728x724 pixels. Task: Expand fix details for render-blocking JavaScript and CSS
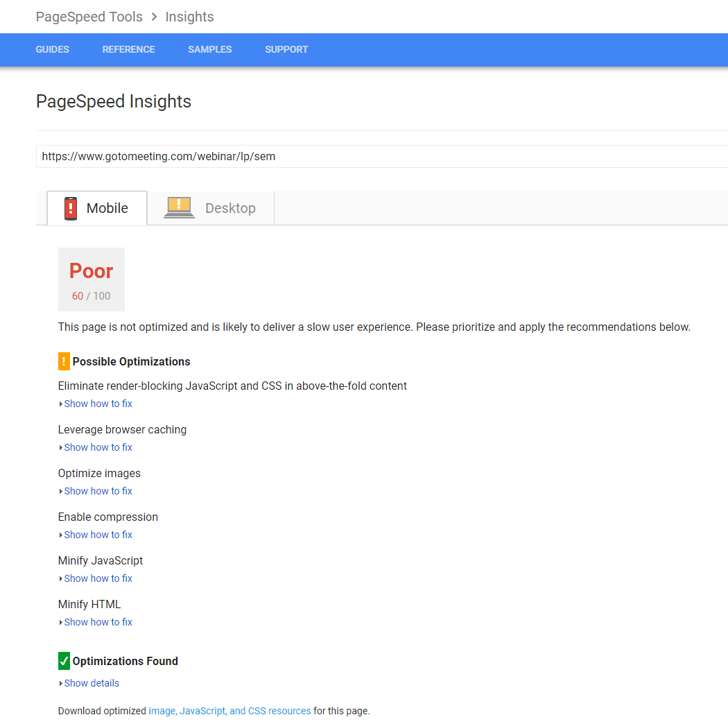pyautogui.click(x=98, y=404)
